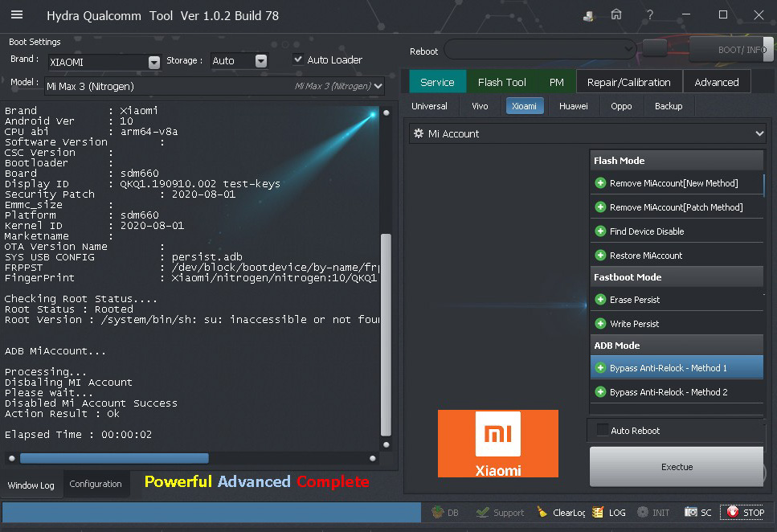Click the computer user icon in title bar

(x=589, y=15)
